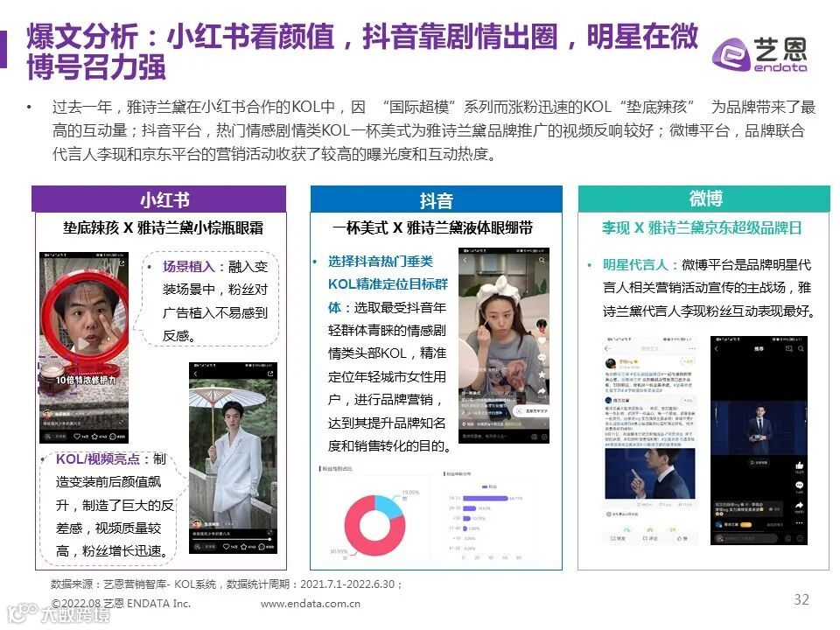Tap the star icon in the umbrella screenshot

coord(244,546)
